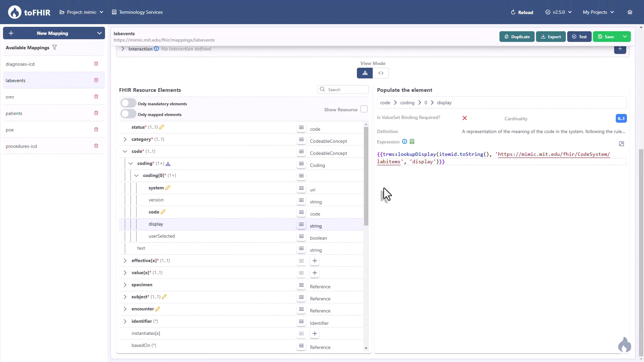
Task: Enable Only mandatory elements
Action: click(128, 103)
